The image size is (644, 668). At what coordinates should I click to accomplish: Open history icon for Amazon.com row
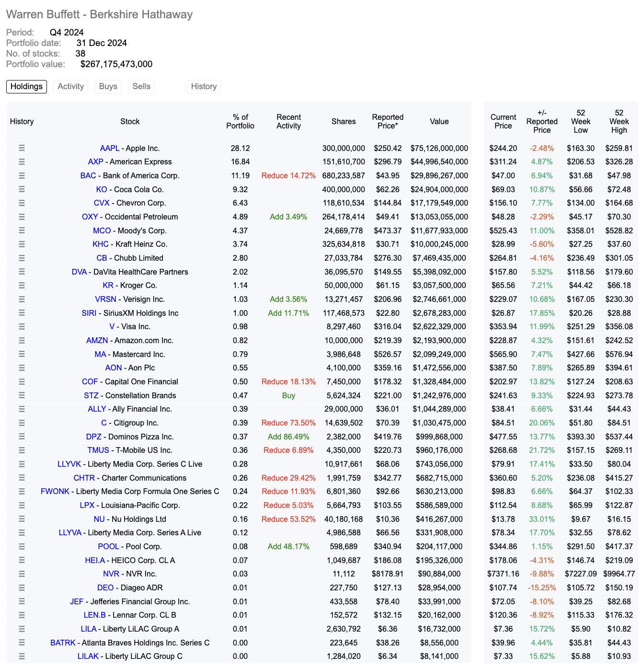22,340
